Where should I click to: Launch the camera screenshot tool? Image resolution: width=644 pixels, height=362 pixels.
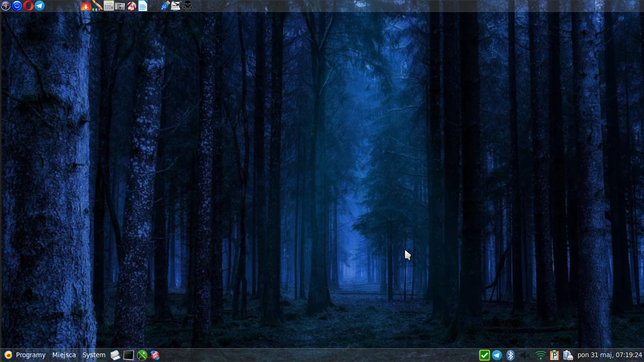120,6
